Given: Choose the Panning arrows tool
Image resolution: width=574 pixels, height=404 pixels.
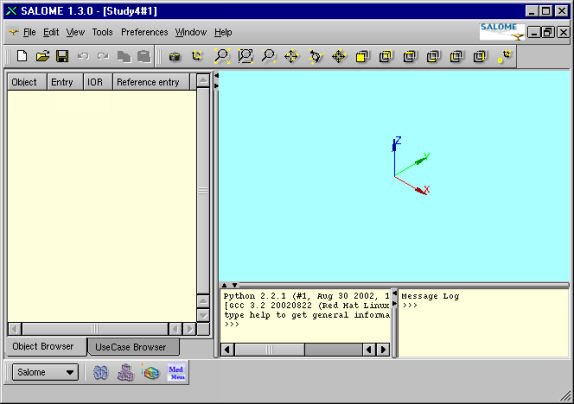Looking at the screenshot, I should coord(292,56).
